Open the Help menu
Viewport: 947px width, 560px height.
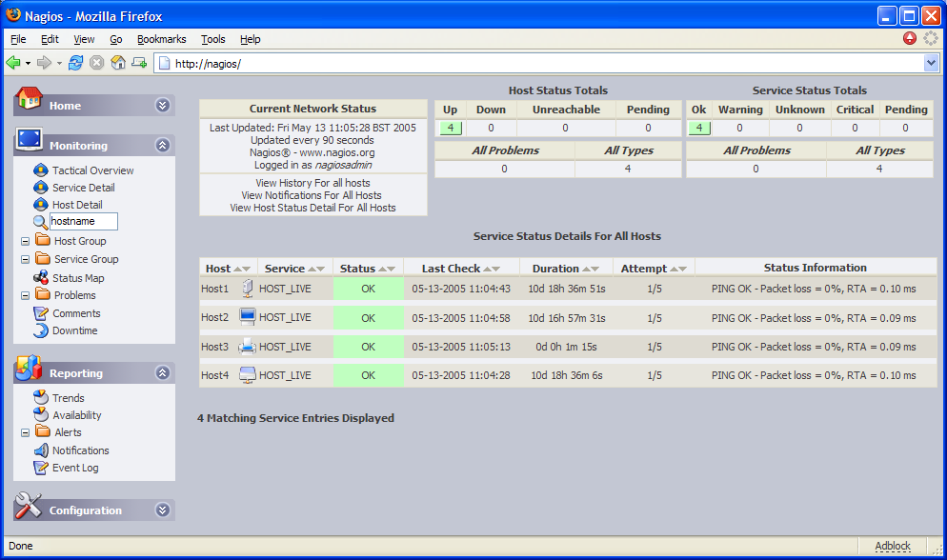coord(250,39)
